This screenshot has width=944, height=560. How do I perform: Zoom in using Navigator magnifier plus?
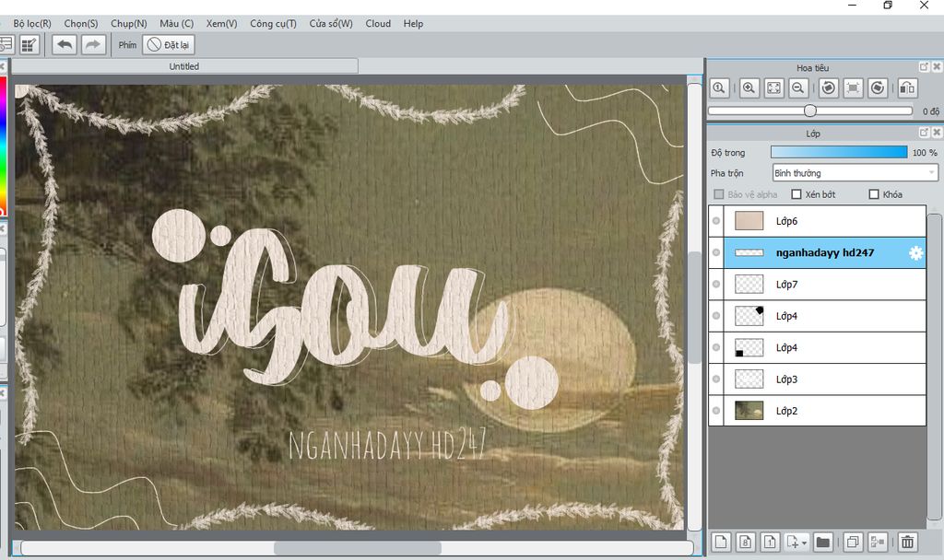[x=749, y=87]
